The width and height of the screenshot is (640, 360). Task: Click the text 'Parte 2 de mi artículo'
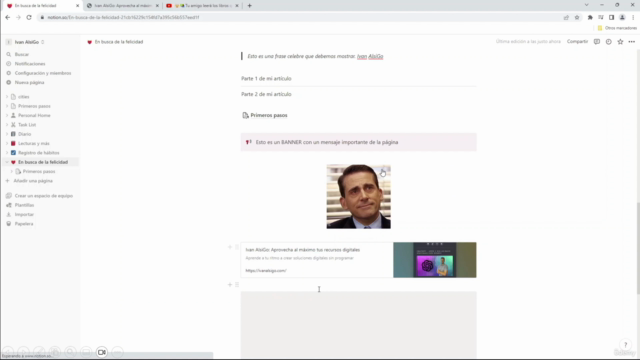click(266, 94)
